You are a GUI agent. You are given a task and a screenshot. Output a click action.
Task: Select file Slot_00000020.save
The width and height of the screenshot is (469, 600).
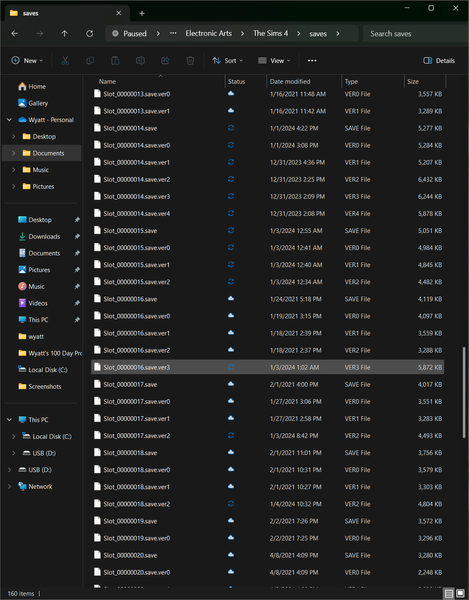[x=267, y=555]
